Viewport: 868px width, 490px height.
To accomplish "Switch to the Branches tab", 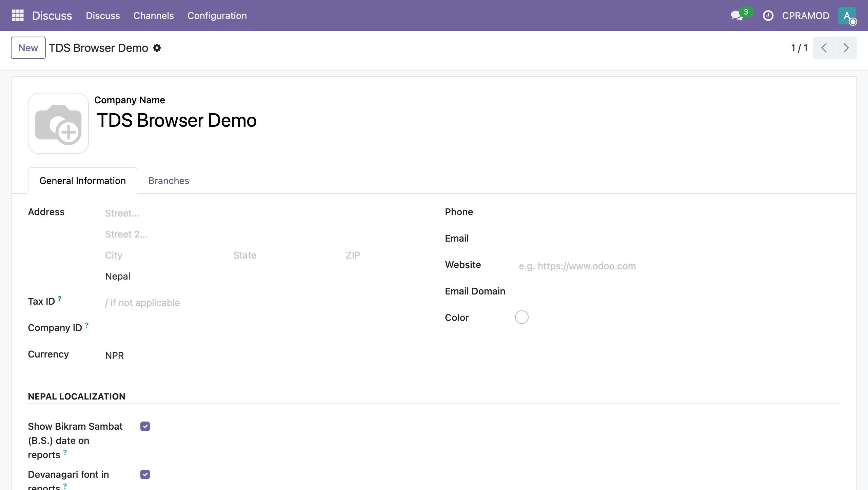I will (x=169, y=181).
